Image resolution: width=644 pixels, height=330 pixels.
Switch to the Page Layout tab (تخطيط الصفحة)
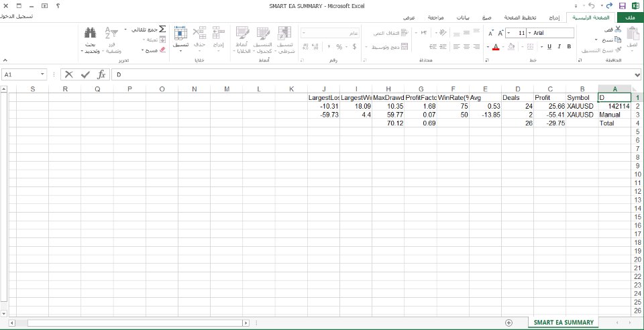point(521,17)
